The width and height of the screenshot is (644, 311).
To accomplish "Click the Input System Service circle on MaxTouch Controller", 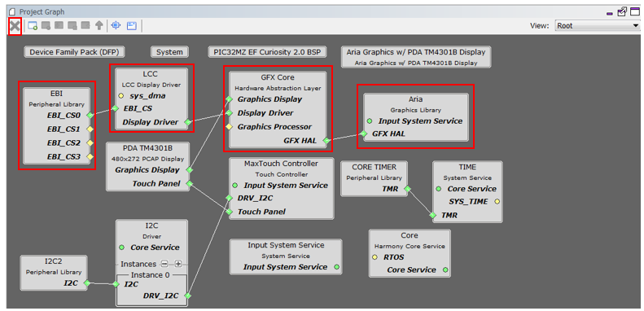I will pos(235,186).
